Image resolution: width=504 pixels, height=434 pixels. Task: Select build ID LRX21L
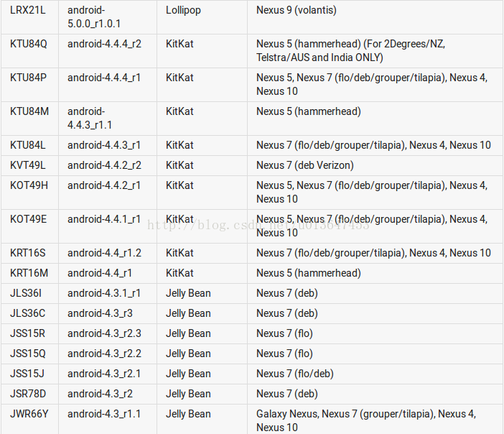[28, 10]
